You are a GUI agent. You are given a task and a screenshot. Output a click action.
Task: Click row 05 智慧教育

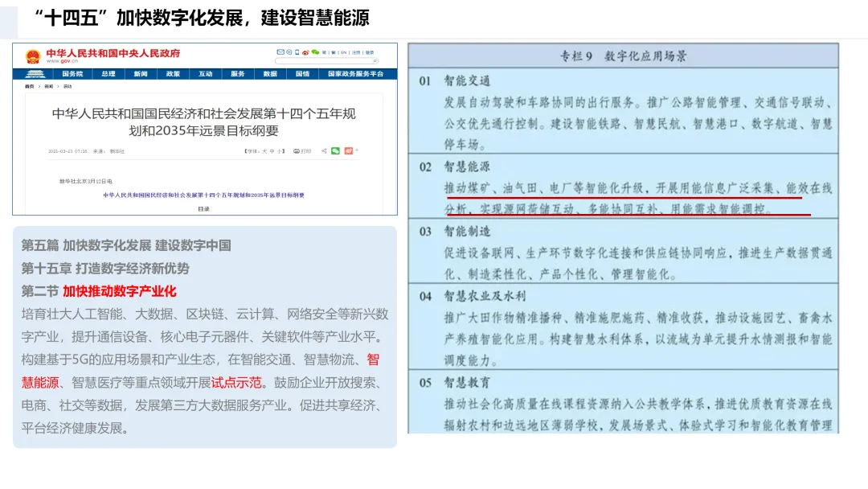click(624, 402)
